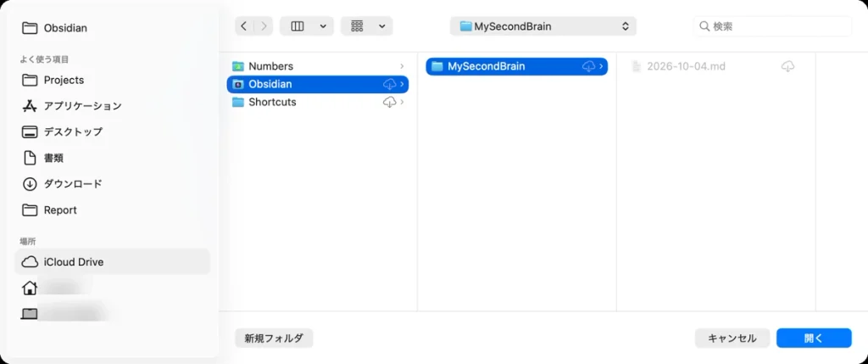Click the 開く button
This screenshot has height=364, width=868.
pos(814,338)
